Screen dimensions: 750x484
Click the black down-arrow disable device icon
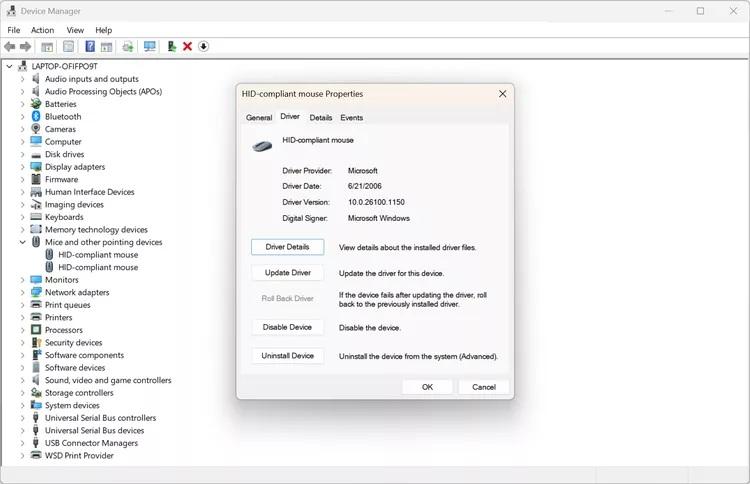203,46
